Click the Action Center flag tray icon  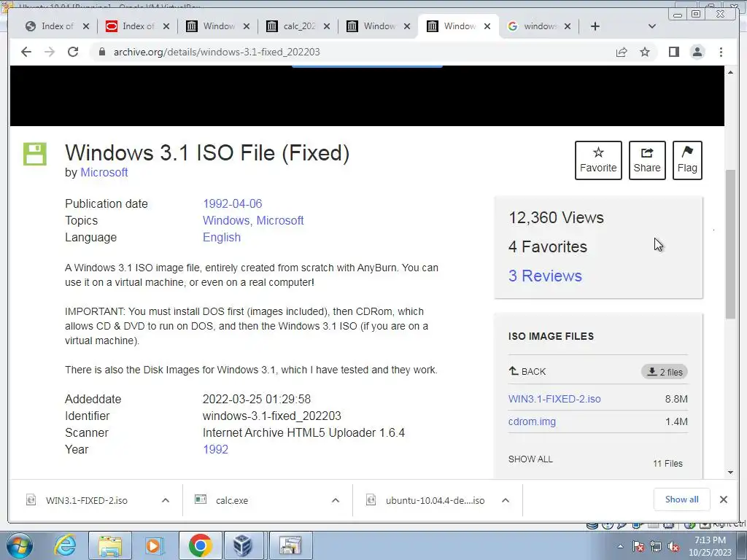point(638,547)
